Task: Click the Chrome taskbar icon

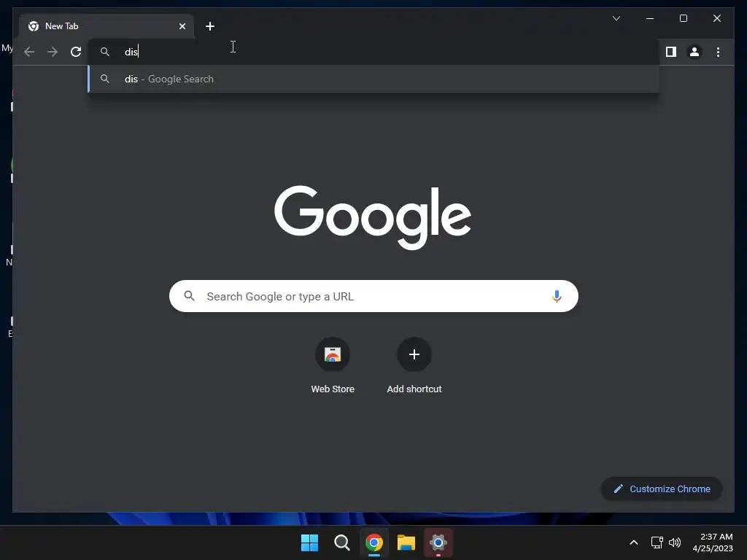Action: tap(374, 542)
